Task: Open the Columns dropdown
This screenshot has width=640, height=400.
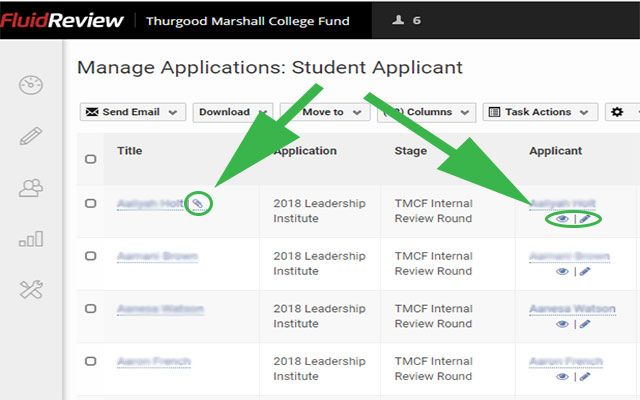Action: (x=427, y=112)
